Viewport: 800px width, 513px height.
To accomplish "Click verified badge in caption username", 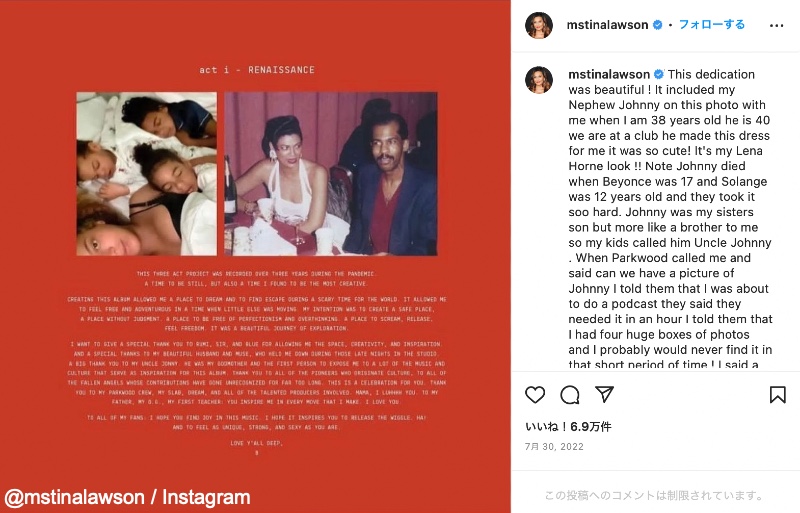I will pyautogui.click(x=659, y=75).
